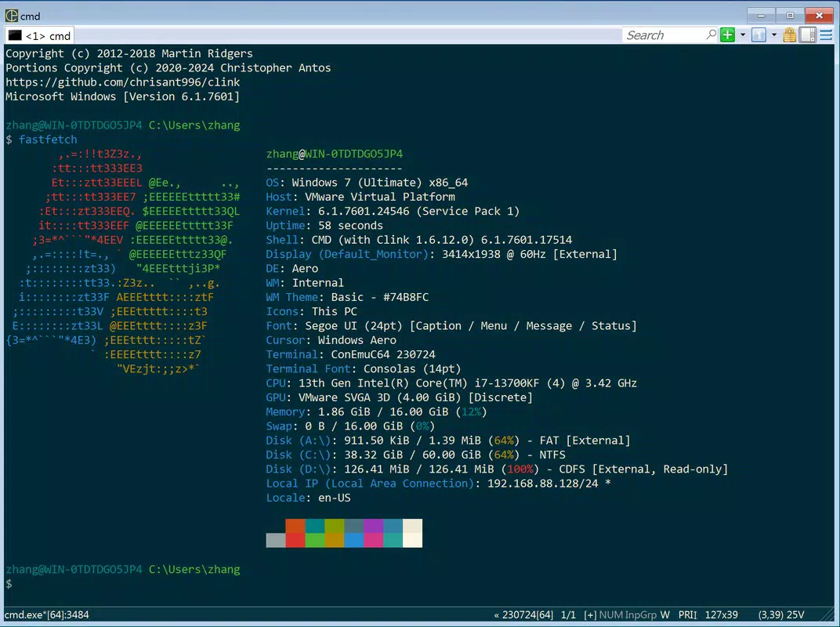Open dropdown arrow beside new console button
This screenshot has height=627, width=840.
743,35
